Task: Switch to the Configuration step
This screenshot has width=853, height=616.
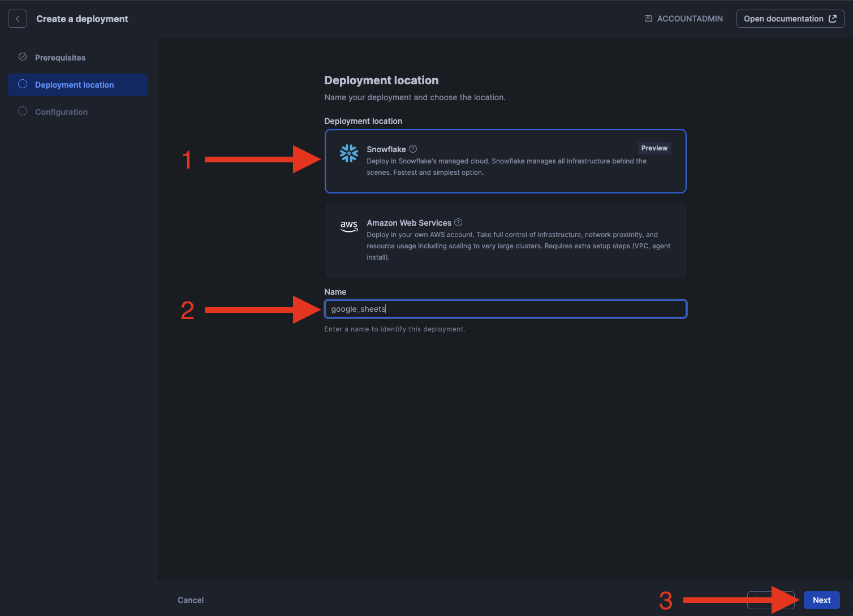Action: click(61, 112)
